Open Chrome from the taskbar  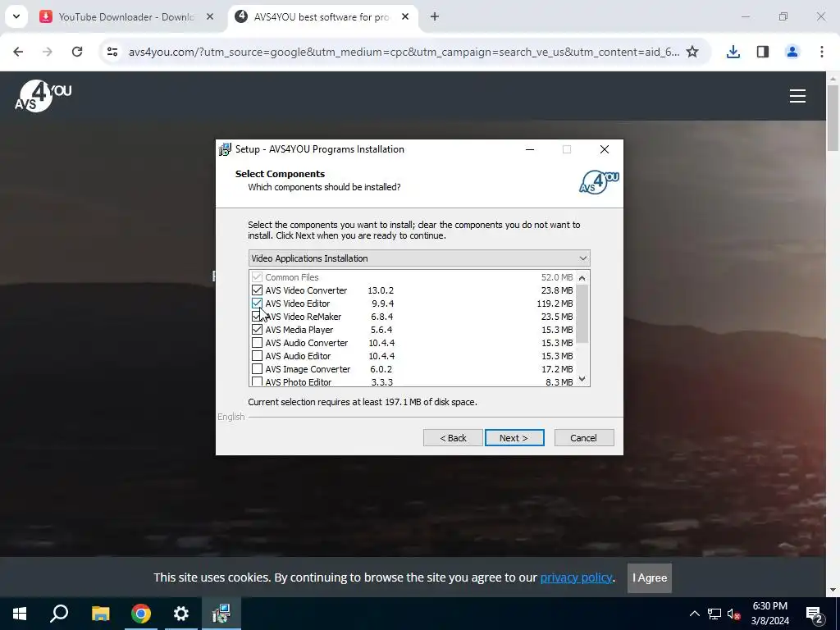pos(141,614)
